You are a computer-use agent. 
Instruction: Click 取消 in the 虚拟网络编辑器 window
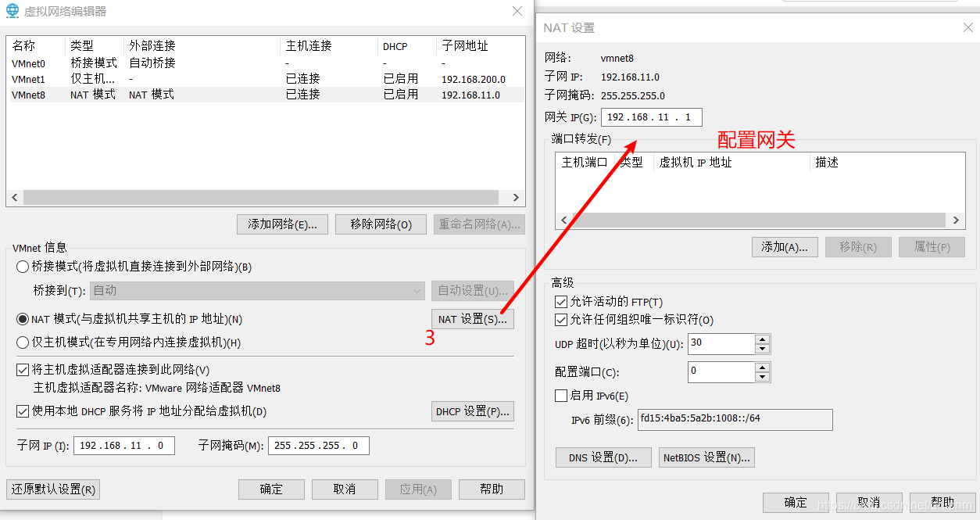coord(345,490)
